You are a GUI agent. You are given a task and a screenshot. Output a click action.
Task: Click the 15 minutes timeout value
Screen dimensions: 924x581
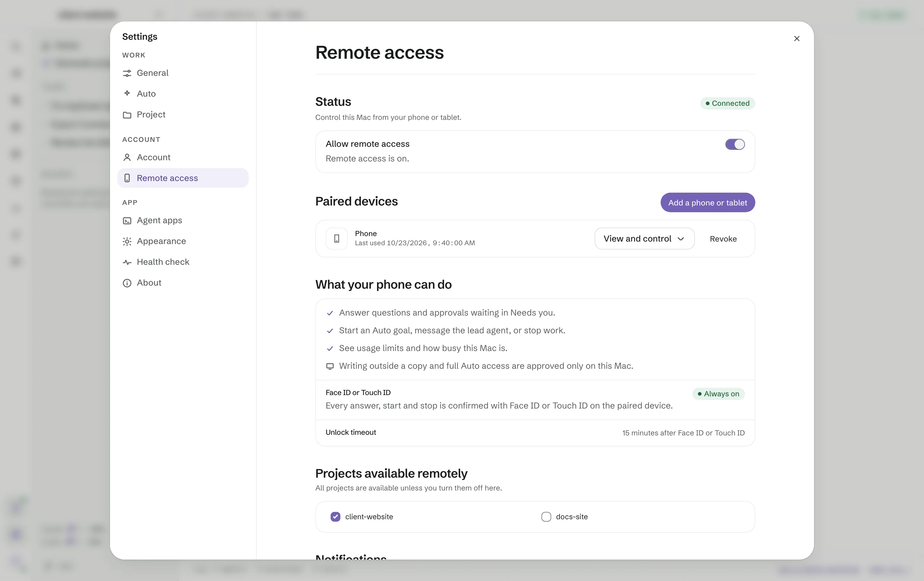pyautogui.click(x=684, y=433)
